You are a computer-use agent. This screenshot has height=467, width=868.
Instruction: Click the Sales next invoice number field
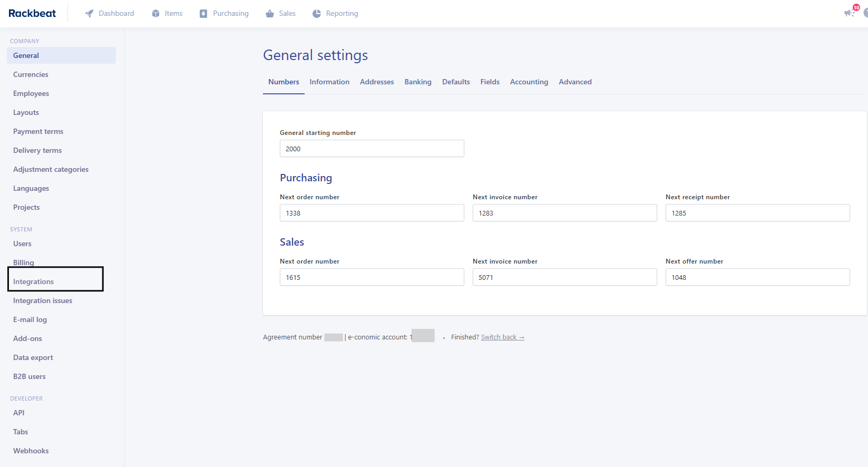(564, 277)
